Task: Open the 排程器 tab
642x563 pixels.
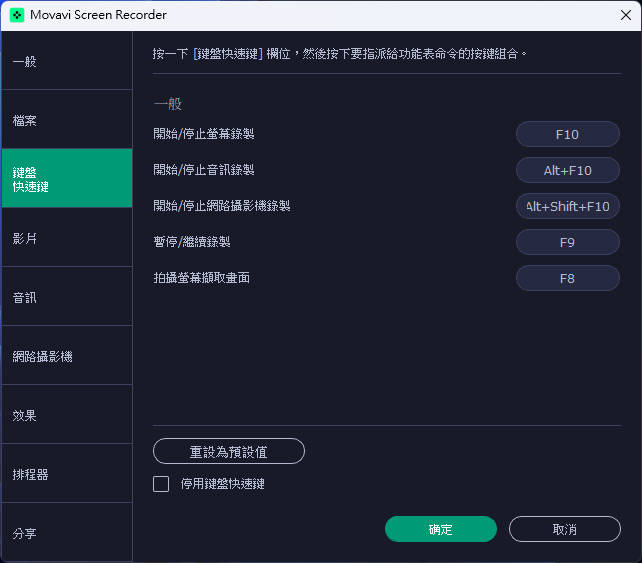Action: pyautogui.click(x=67, y=473)
